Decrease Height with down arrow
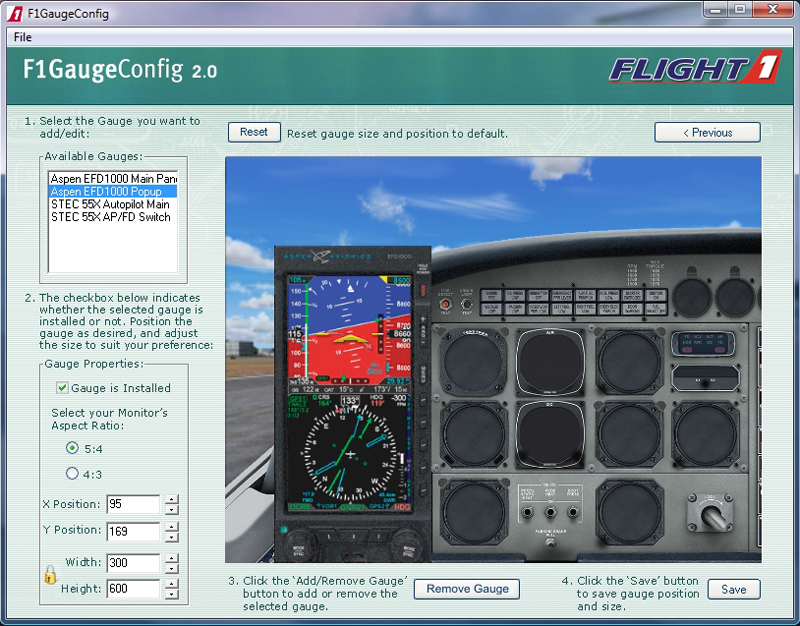Image resolution: width=800 pixels, height=626 pixels. pyautogui.click(x=172, y=594)
